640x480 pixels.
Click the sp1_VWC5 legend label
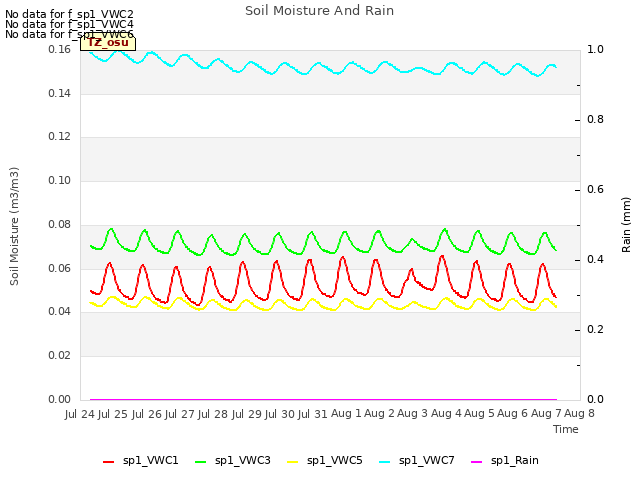pyautogui.click(x=334, y=460)
